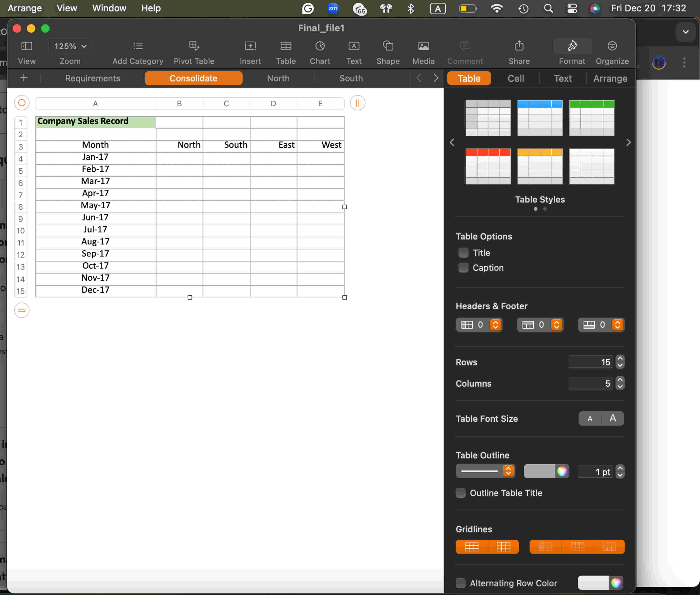
Task: Click the Media toolbar icon
Action: [x=423, y=46]
